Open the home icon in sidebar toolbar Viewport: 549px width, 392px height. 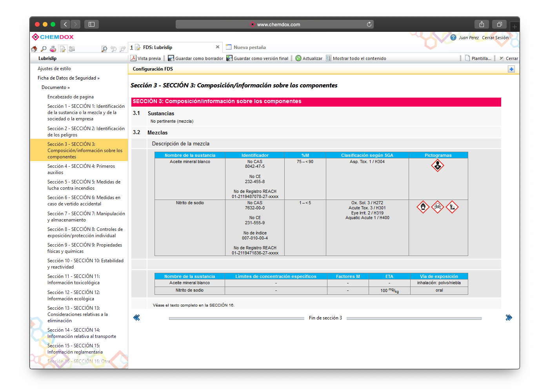(34, 49)
